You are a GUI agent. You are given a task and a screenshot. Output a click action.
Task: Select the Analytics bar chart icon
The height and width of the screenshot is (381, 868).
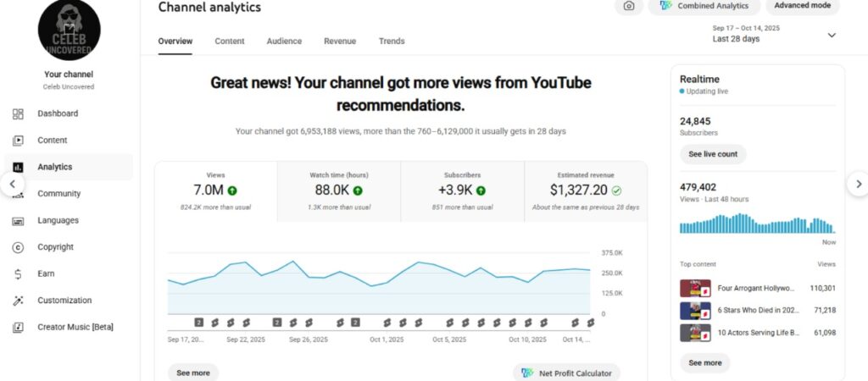18,168
